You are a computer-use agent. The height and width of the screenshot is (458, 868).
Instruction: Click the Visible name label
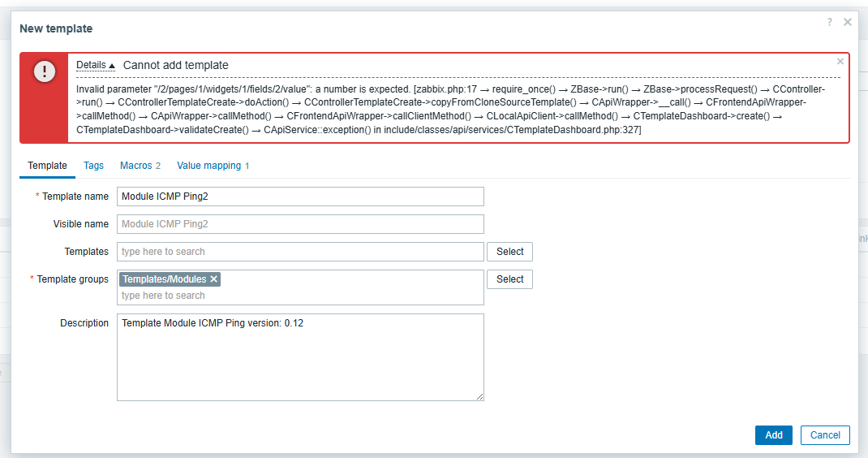point(81,224)
